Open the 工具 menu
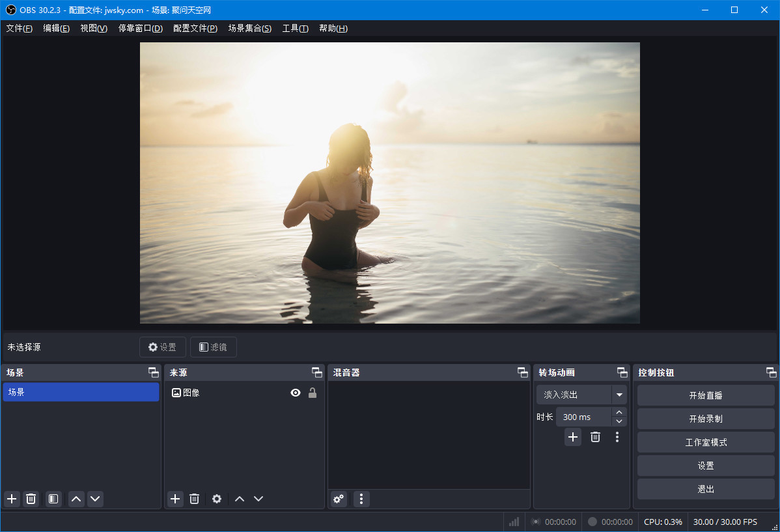 click(x=295, y=28)
